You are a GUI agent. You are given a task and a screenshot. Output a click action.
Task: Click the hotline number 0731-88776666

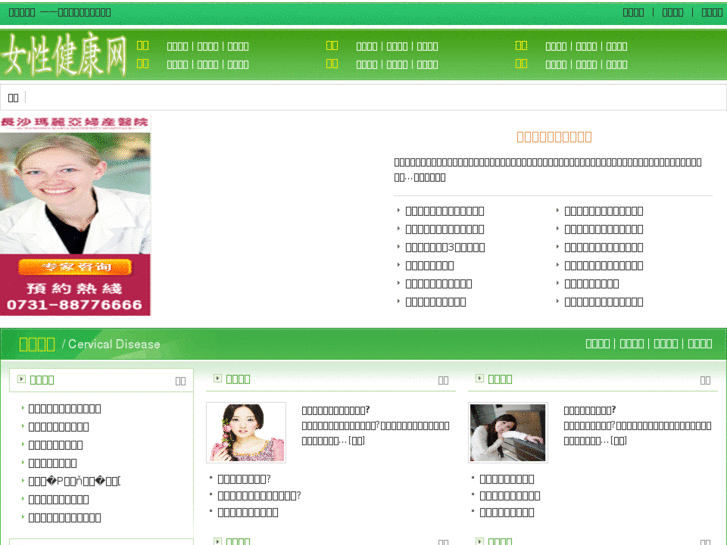[74, 305]
